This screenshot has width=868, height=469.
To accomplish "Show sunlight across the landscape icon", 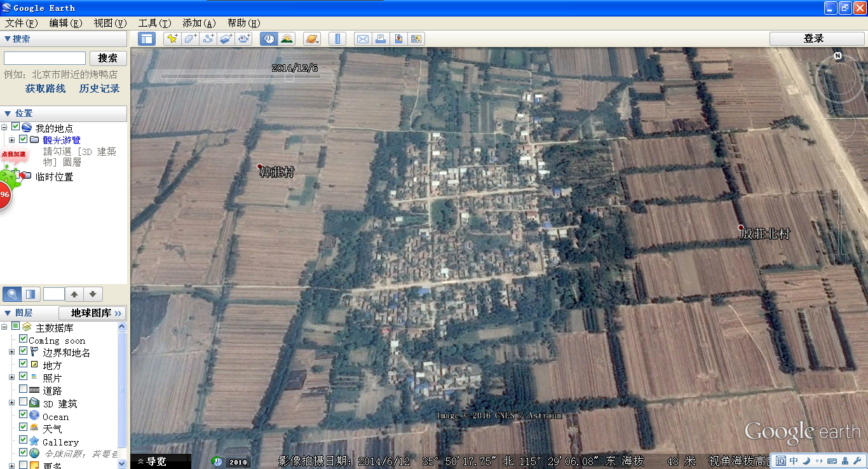I will click(287, 39).
